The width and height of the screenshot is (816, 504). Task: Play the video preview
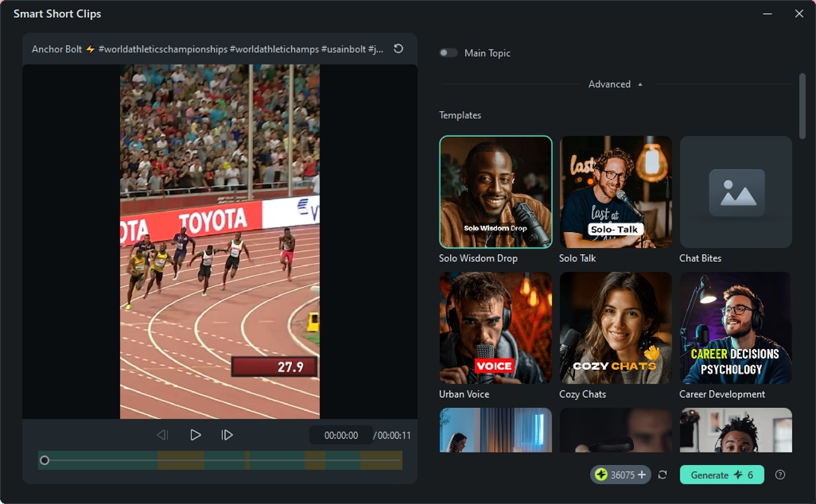point(196,434)
